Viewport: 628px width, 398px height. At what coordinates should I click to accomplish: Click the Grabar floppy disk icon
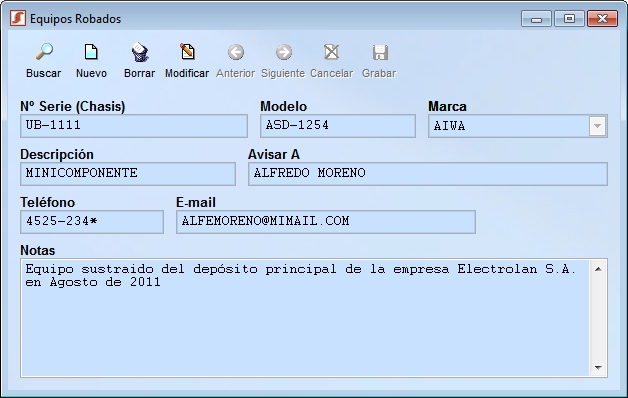click(x=379, y=52)
